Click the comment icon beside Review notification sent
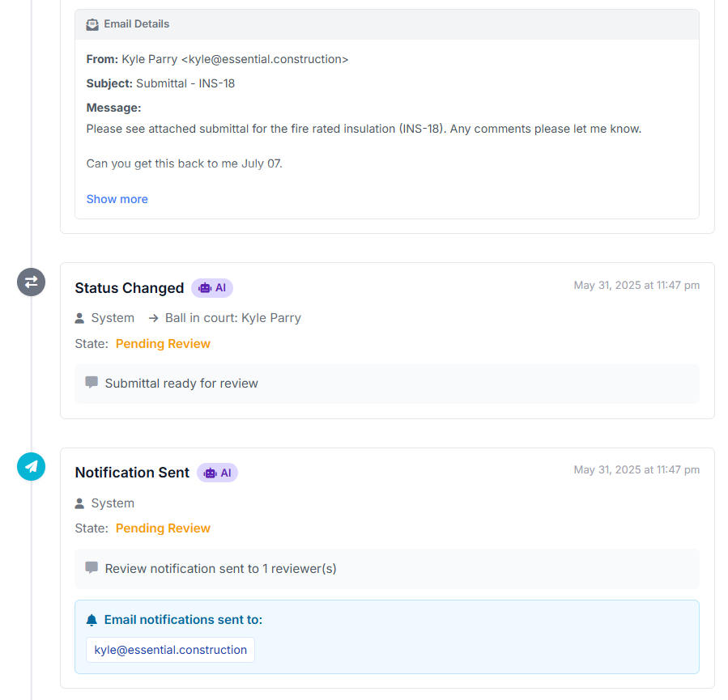The image size is (728, 700). 92,567
